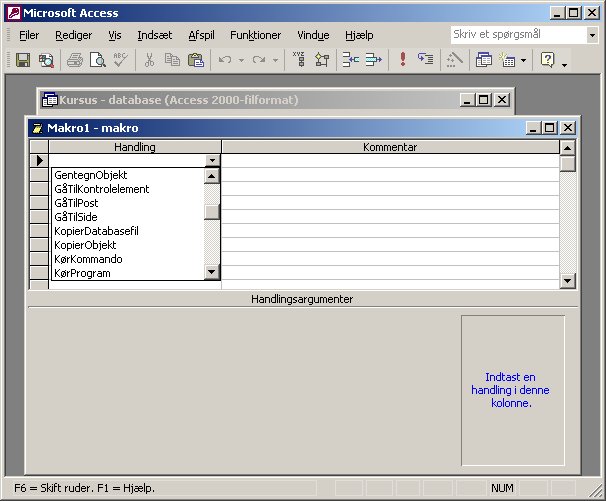Open the Indsæt menu

pyautogui.click(x=155, y=35)
